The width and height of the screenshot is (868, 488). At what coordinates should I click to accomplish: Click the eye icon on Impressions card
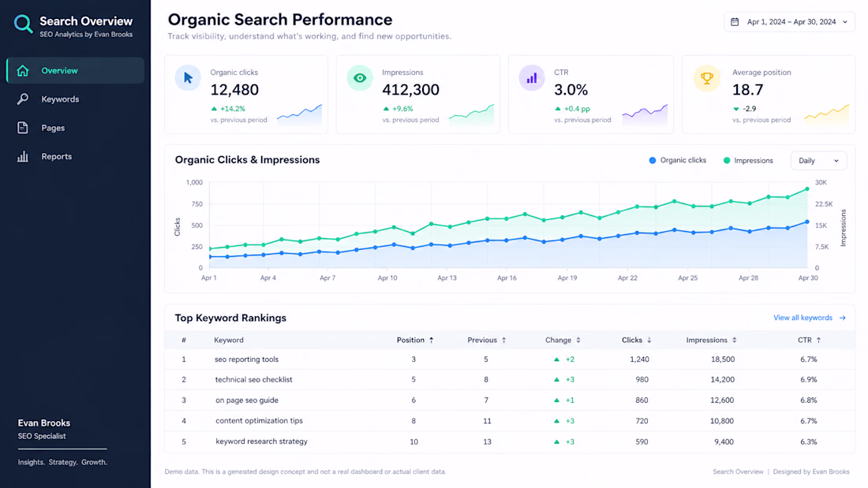click(x=360, y=78)
